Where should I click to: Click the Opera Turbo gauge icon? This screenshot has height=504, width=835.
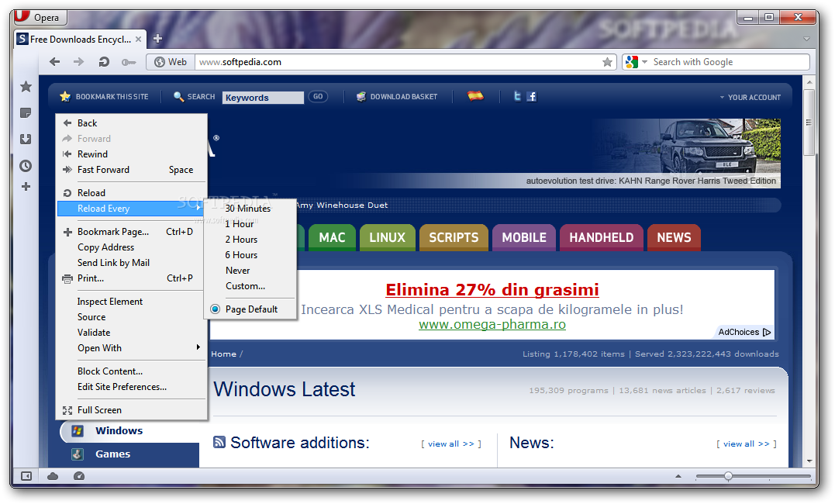pyautogui.click(x=79, y=476)
